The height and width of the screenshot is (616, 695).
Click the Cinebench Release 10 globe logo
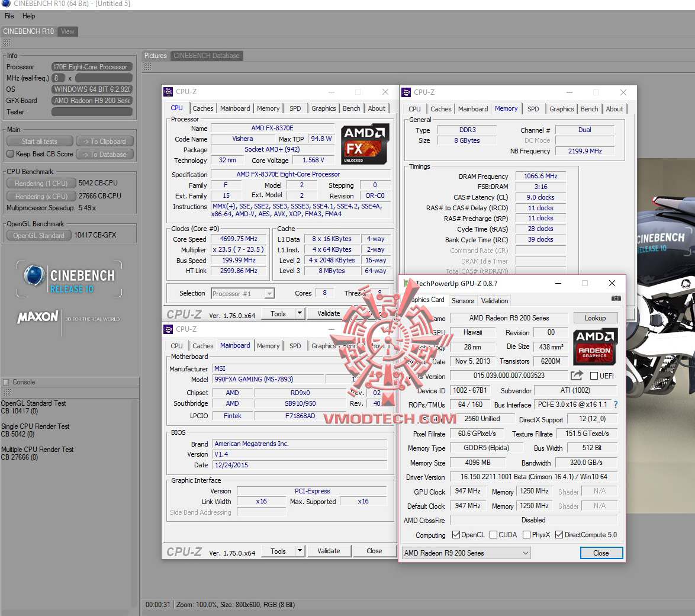coord(34,275)
